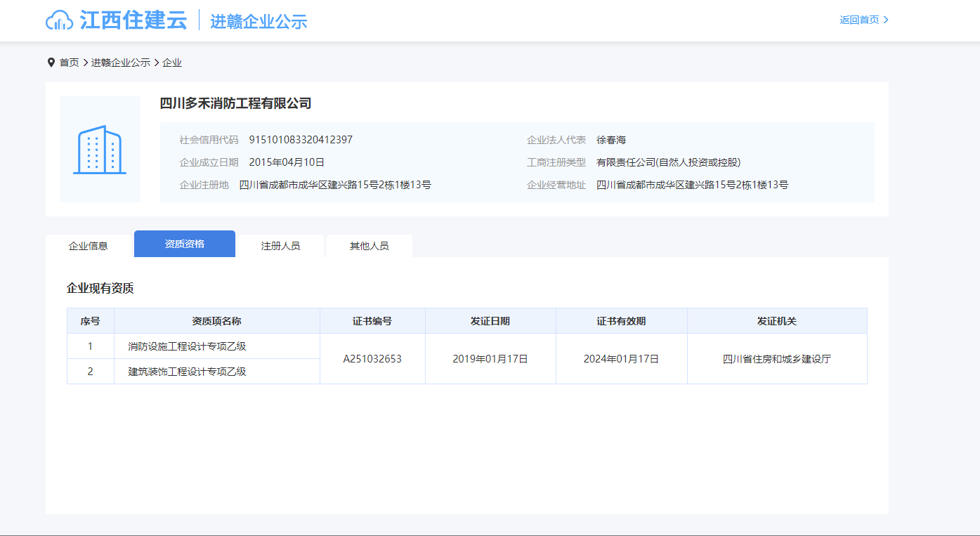This screenshot has height=536, width=980.
Task: Click the 企业 breadcrumb item
Action: [x=172, y=63]
